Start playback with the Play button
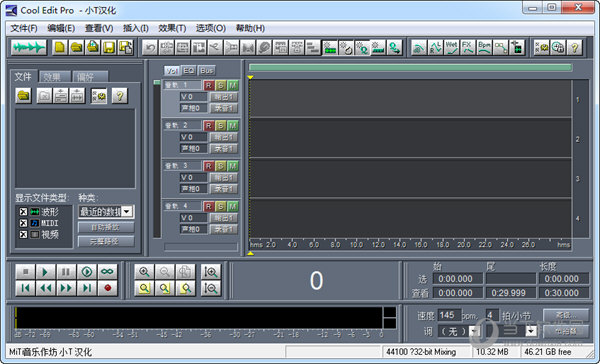Image resolution: width=600 pixels, height=364 pixels. 46,272
